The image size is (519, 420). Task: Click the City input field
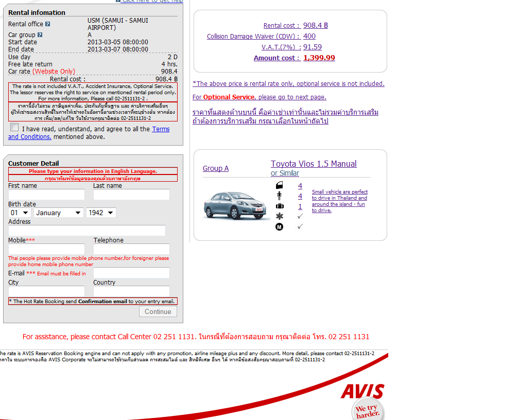46,291
